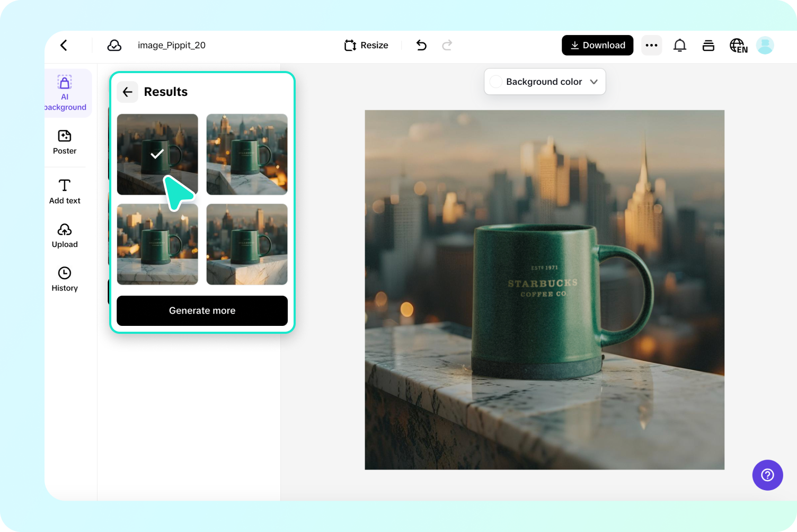Select Add text in sidebar
Screen dimensions: 797x532
pos(65,191)
